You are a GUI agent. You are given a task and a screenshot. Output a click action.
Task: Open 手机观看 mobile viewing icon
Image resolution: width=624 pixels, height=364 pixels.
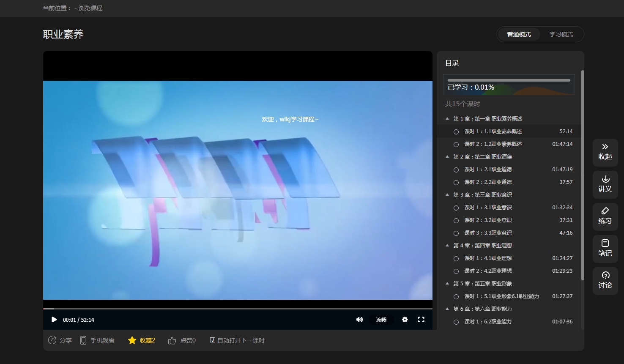click(x=83, y=340)
